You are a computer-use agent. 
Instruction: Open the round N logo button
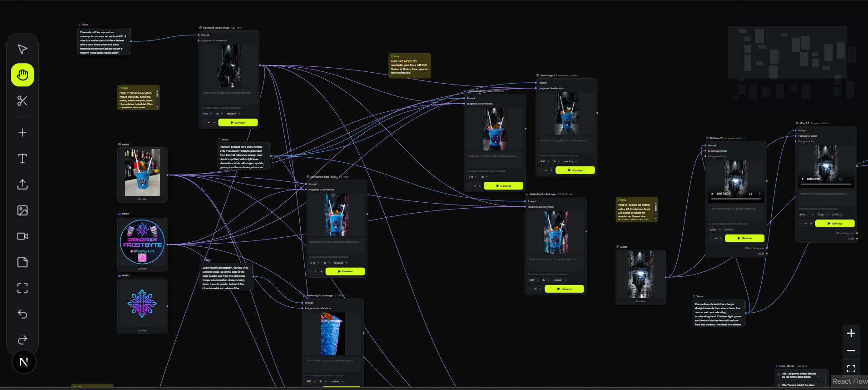[24, 362]
